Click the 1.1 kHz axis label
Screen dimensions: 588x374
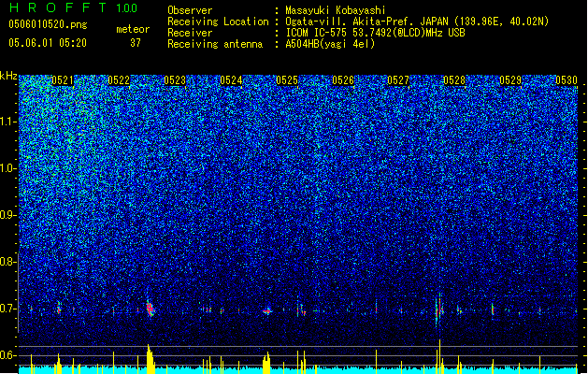tap(7, 122)
